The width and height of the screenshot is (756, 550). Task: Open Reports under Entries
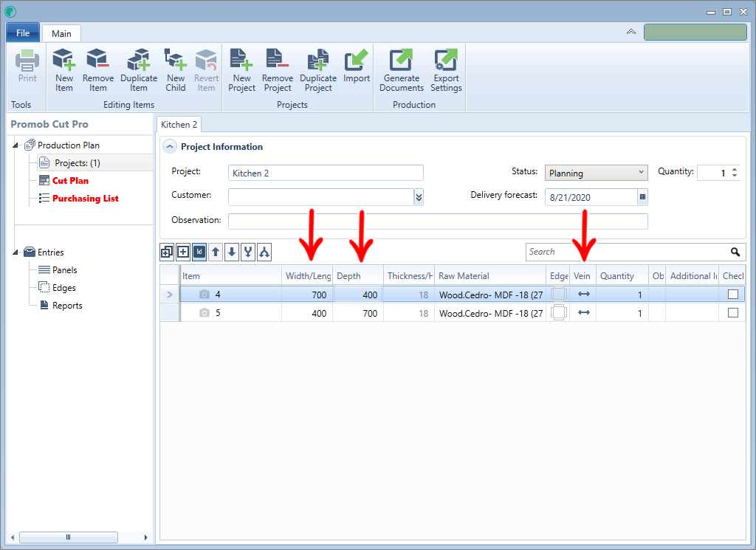67,306
